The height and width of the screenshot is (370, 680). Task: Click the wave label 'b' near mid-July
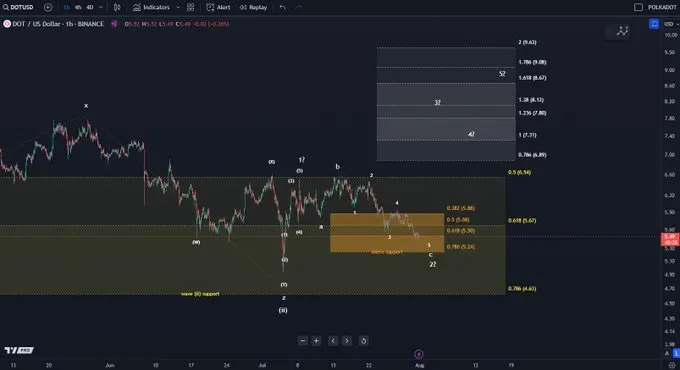pos(337,167)
